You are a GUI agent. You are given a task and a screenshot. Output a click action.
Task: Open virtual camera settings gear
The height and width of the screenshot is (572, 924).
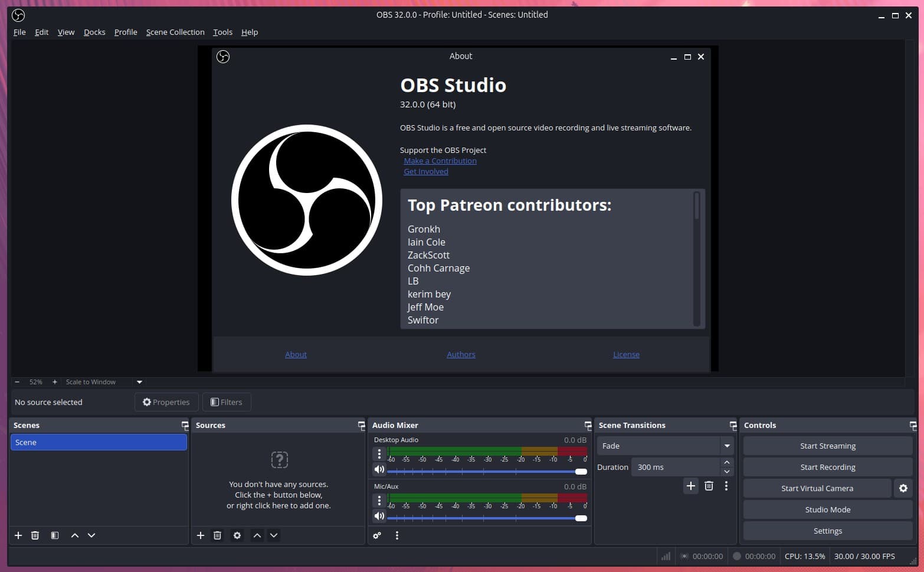[903, 488]
